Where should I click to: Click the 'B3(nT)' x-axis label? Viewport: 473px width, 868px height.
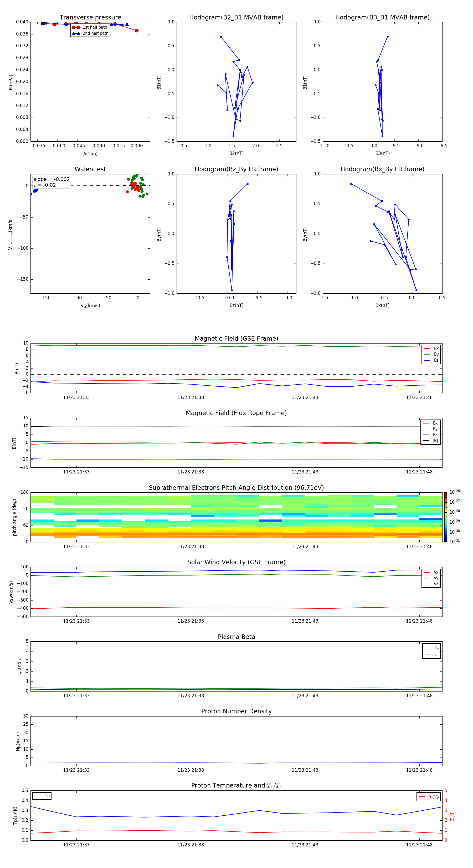(382, 153)
